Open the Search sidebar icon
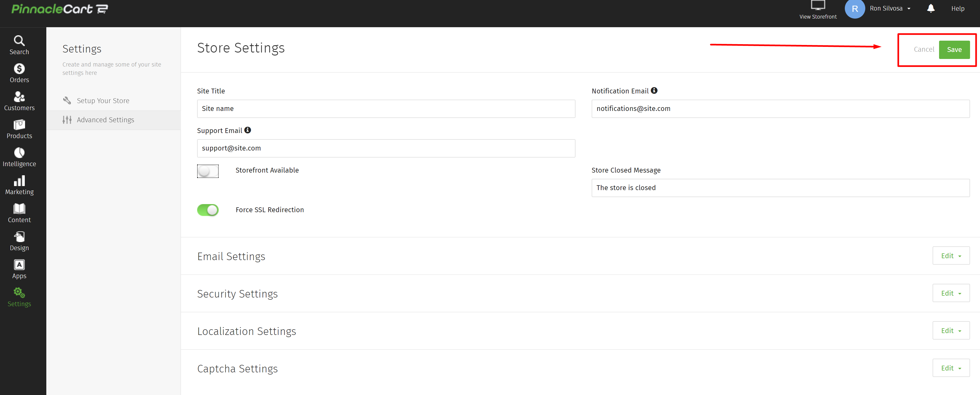Screen dimensions: 980x395 point(19,41)
